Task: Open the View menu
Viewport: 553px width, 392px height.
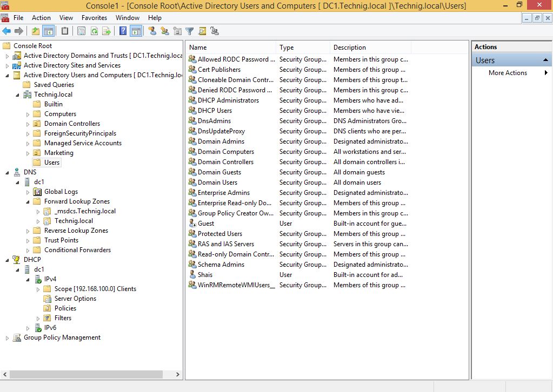Action: pos(66,18)
